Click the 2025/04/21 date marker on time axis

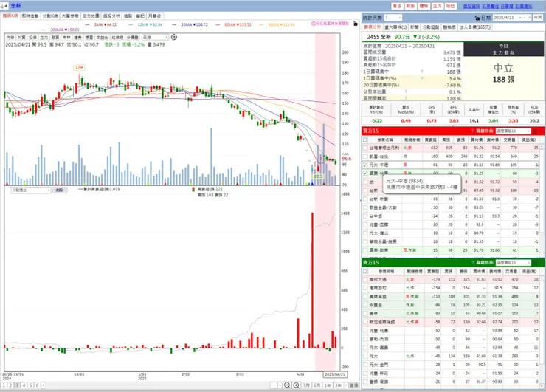[x=335, y=374]
